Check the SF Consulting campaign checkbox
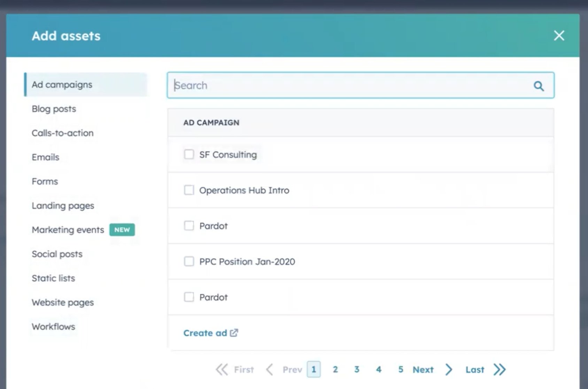588x389 pixels. coord(189,154)
